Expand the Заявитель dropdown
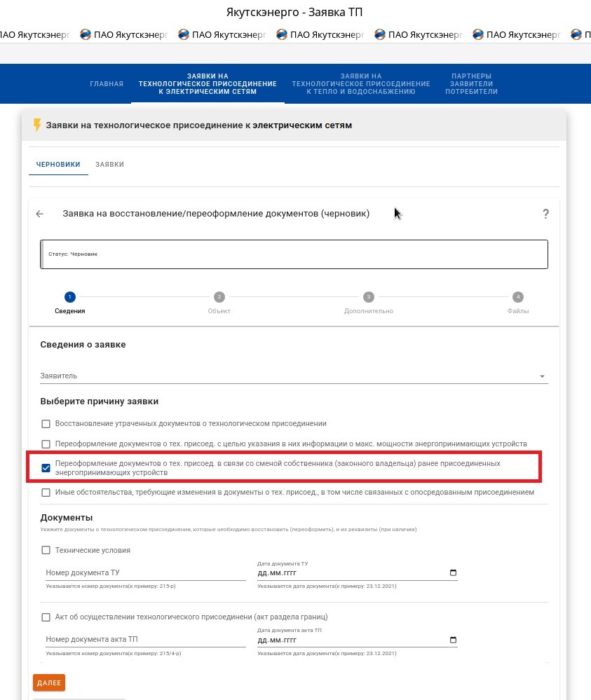Screen dimensions: 591x700 coord(541,376)
